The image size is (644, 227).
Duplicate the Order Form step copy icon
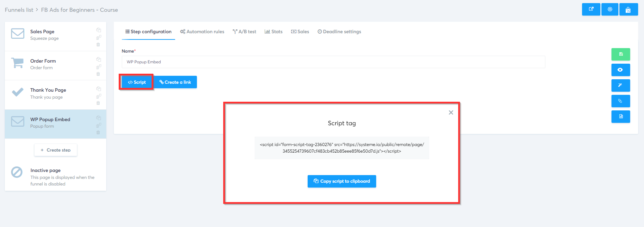(99, 59)
